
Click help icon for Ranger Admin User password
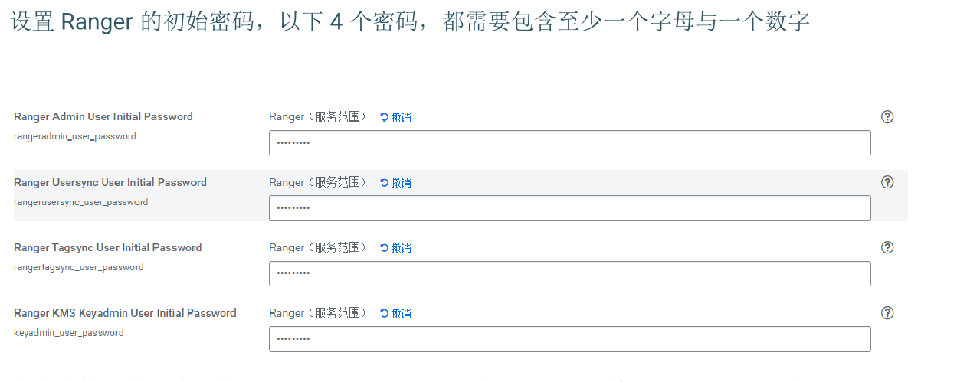(x=887, y=116)
